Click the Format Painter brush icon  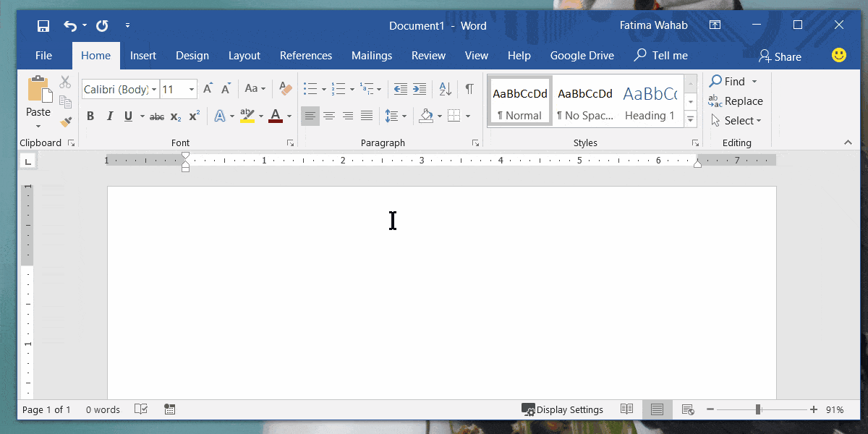coord(66,121)
